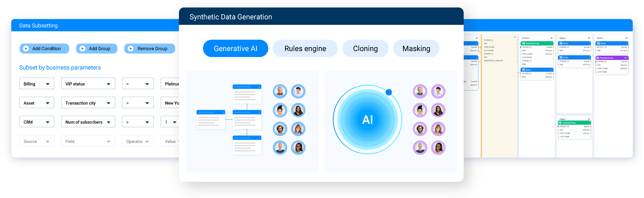Screen dimensions: 644x198
Task: Toggle the FIRST_NAME diamond marker in PopulationArgs
Action: coord(521,54)
